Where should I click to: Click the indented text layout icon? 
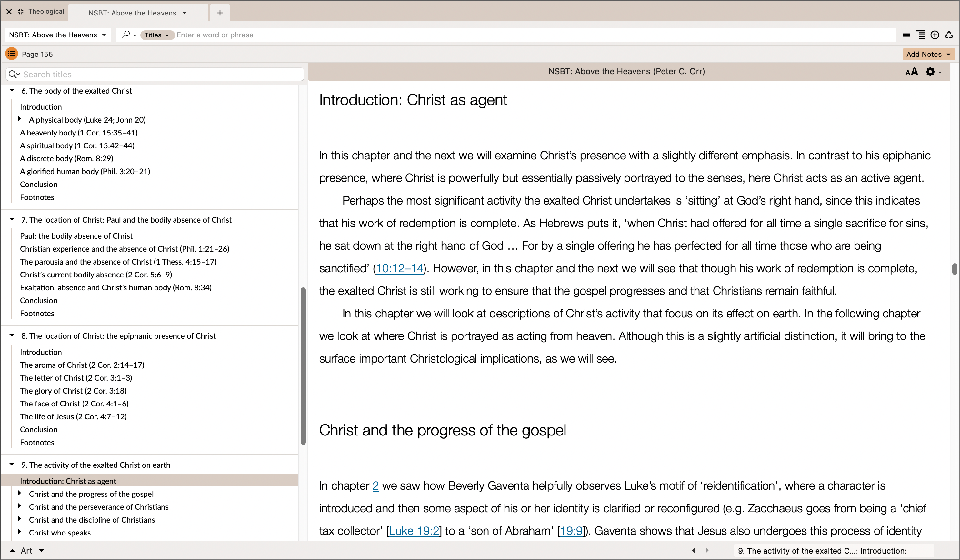coord(920,35)
